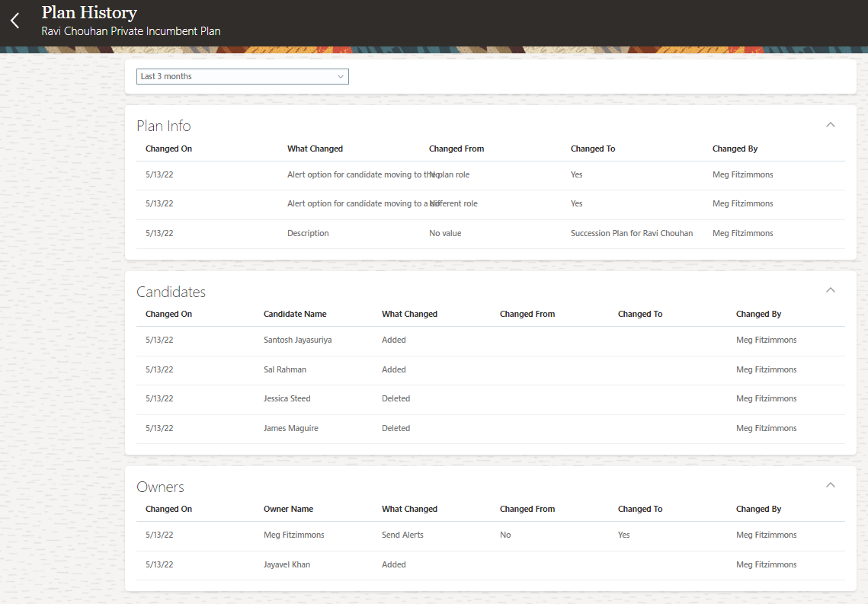Click the Plan Info heading
The image size is (868, 604).
(x=164, y=126)
